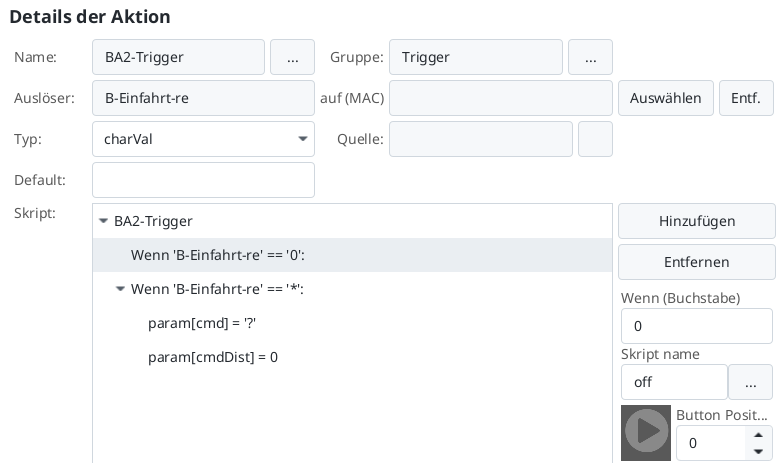The height and width of the screenshot is (470, 783).
Task: Click the Hinzufügen button
Action: [696, 221]
